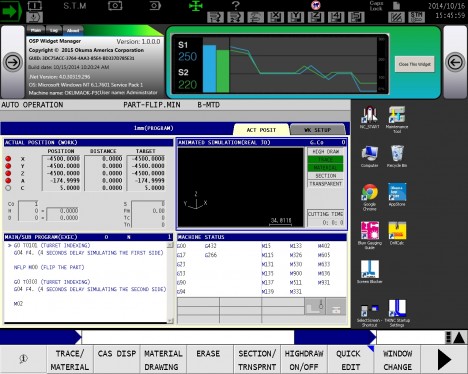Click Close This Widget button
The height and width of the screenshot is (374, 468).
[415, 64]
